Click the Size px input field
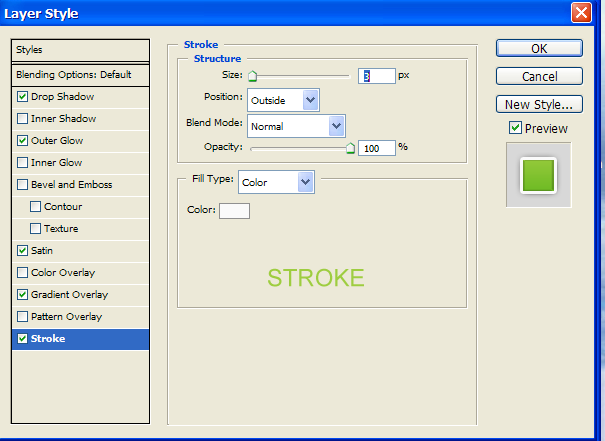 coord(376,76)
